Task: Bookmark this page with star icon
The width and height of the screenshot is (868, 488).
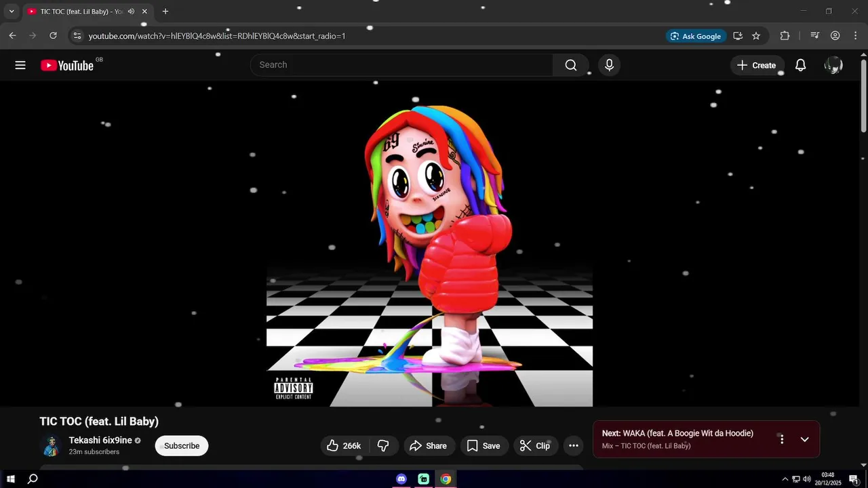Action: [x=756, y=36]
